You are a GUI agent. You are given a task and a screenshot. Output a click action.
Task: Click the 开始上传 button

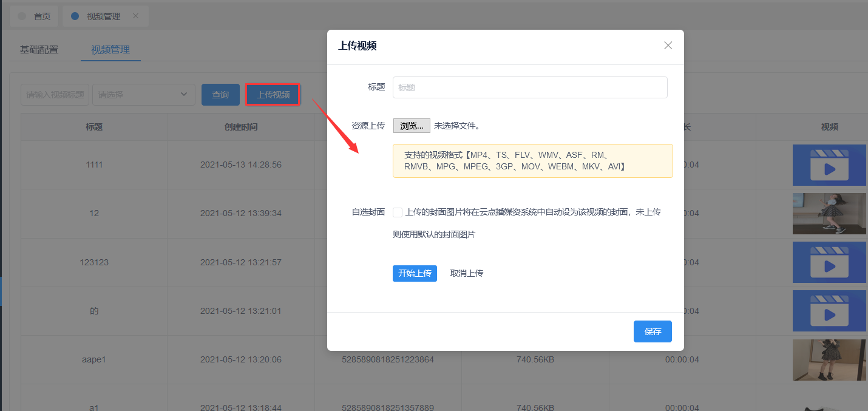[x=415, y=273]
